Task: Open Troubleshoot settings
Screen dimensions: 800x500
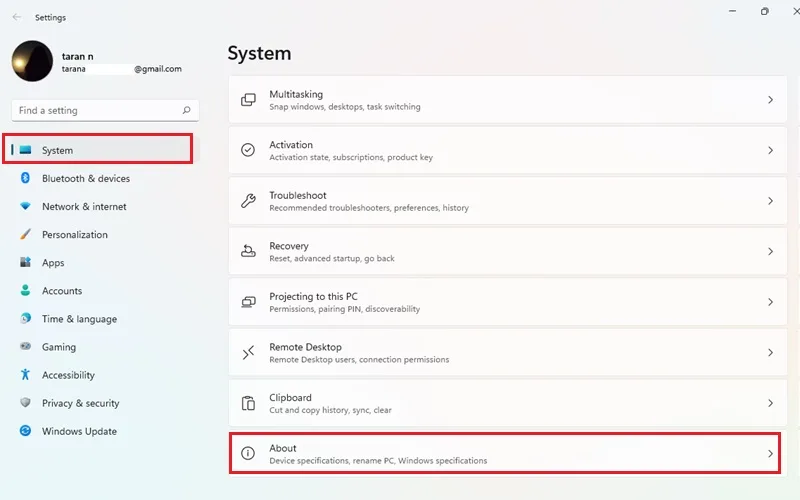Action: [508, 201]
